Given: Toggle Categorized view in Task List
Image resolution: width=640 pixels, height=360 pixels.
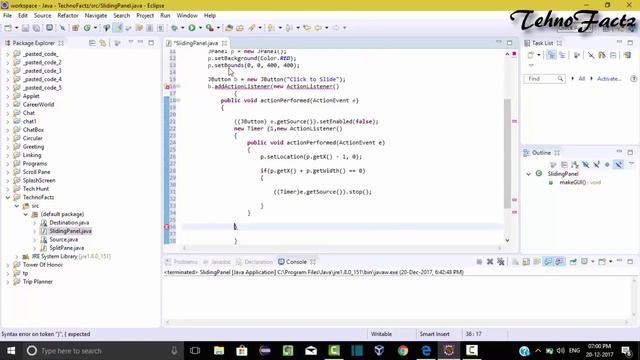Looking at the screenshot, I should [x=551, y=55].
